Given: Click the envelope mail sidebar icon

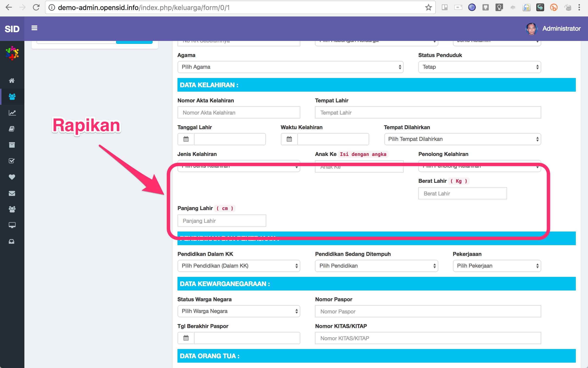Looking at the screenshot, I should (12, 193).
